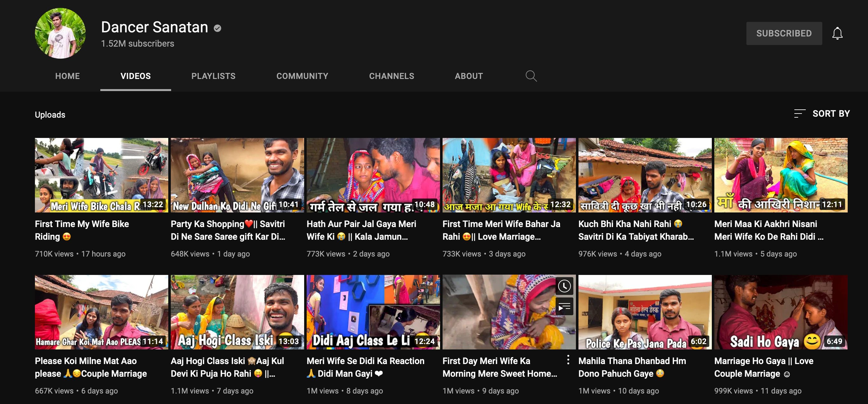This screenshot has width=868, height=404.
Task: Click the Dancer Sanatan channel avatar
Action: [x=60, y=33]
